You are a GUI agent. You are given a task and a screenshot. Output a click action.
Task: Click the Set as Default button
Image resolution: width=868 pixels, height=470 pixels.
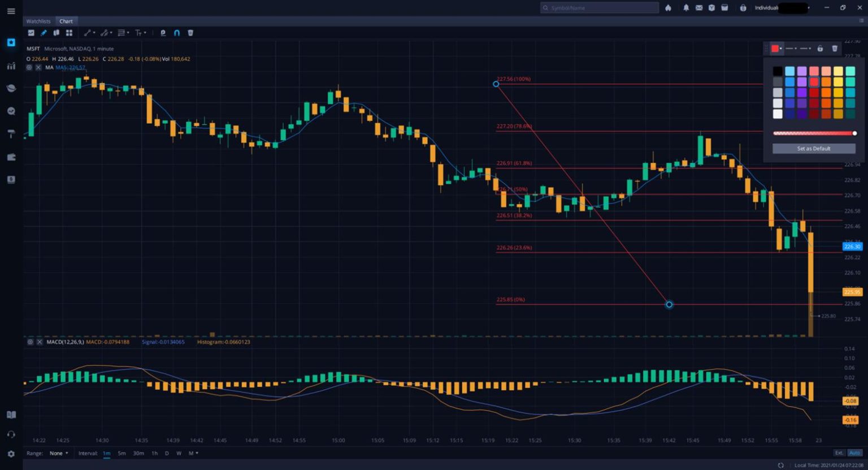point(813,148)
